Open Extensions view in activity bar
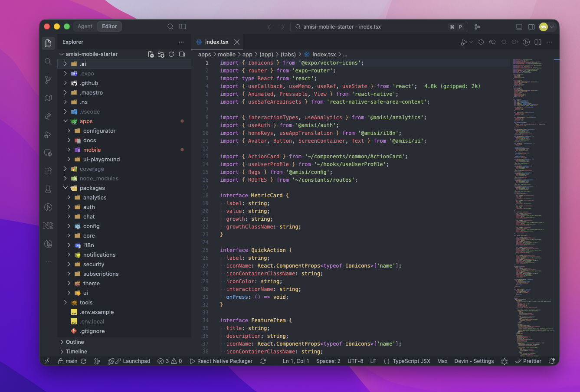This screenshot has width=580, height=392. click(x=48, y=171)
